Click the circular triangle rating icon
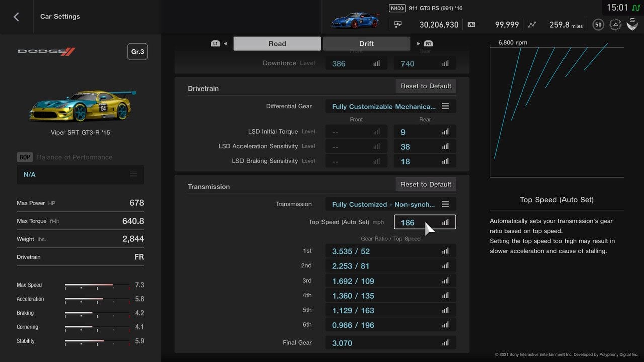This screenshot has width=644, height=362. pos(615,24)
